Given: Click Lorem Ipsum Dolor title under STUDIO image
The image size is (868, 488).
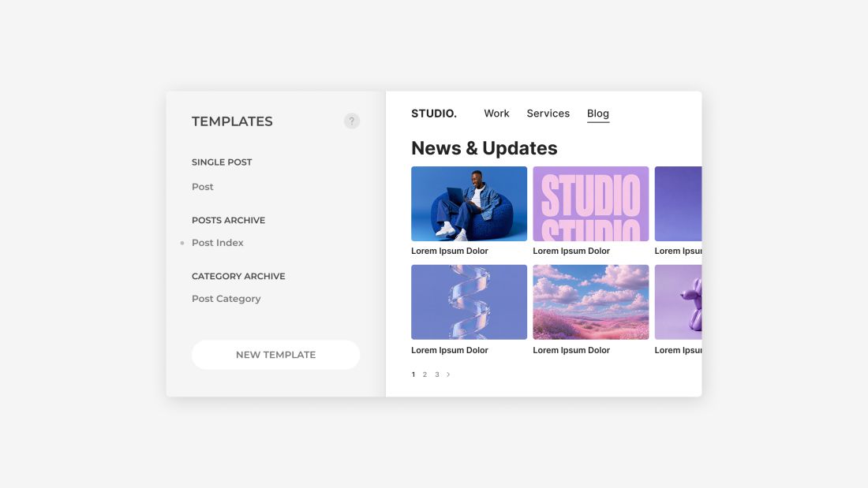Looking at the screenshot, I should point(571,251).
